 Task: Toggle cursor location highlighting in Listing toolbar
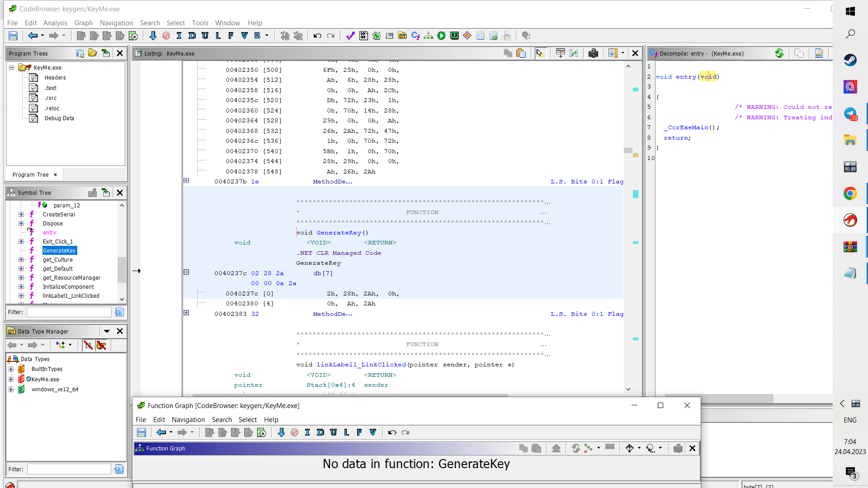541,53
